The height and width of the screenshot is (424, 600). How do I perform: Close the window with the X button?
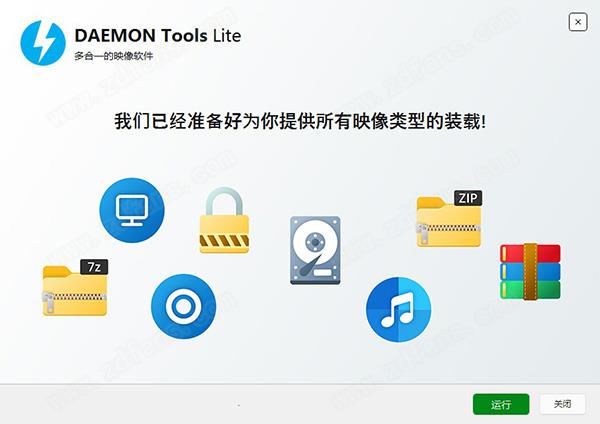tap(578, 22)
